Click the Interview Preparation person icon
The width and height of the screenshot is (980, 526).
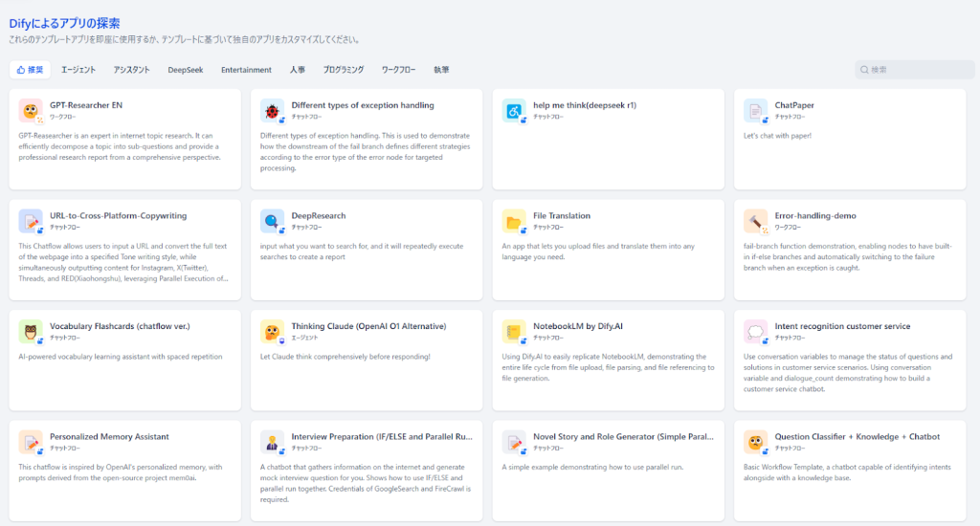(272, 442)
